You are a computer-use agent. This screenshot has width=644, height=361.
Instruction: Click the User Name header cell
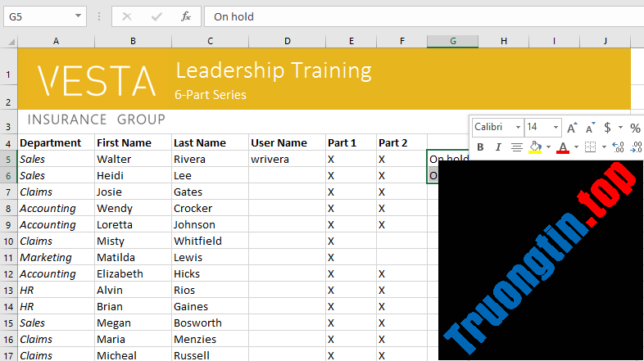coord(287,142)
